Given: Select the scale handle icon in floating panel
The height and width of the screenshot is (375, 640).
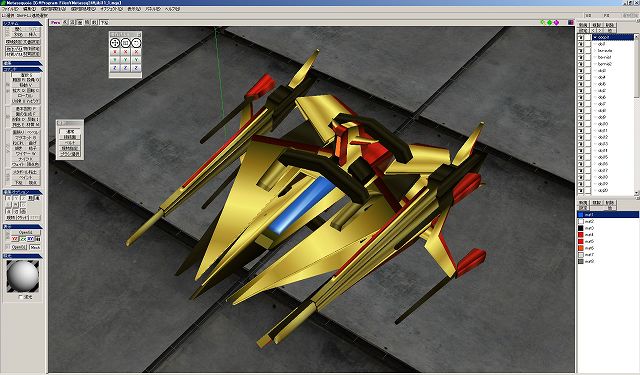Looking at the screenshot, I should [125, 42].
